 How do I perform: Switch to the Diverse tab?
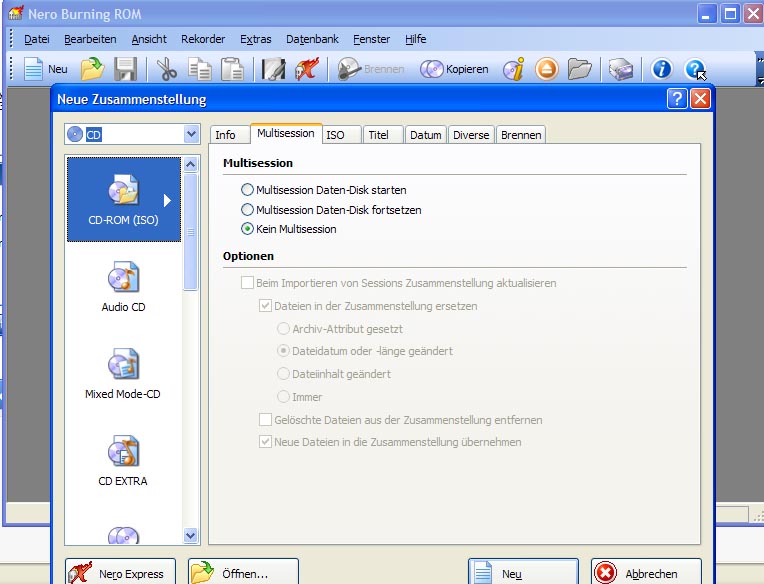tap(471, 135)
